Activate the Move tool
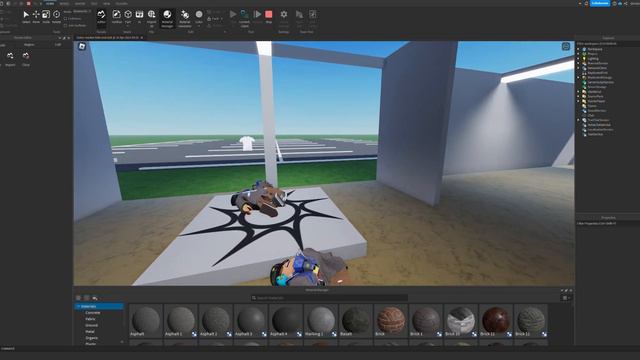This screenshot has height=360, width=640. click(36, 16)
